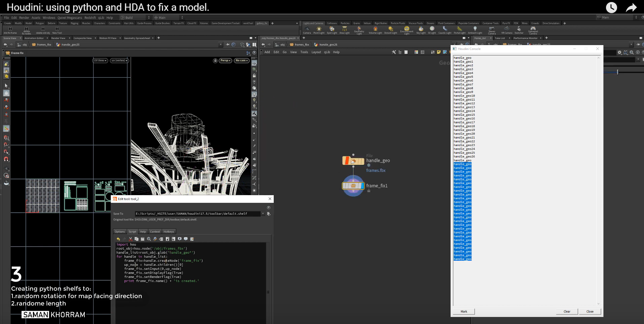Click the undo arrow in script editor
The width and height of the screenshot is (644, 324).
point(118,239)
